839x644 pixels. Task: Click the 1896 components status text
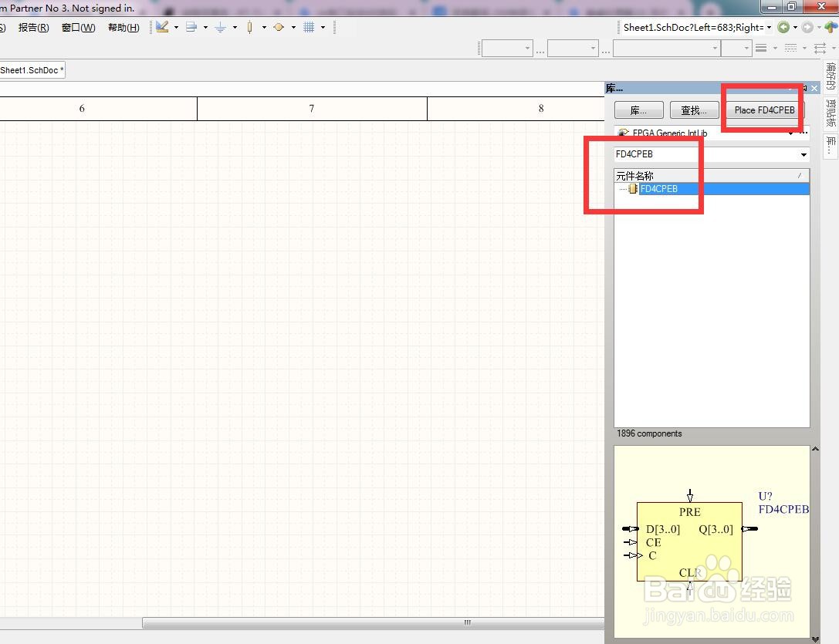[x=649, y=433]
